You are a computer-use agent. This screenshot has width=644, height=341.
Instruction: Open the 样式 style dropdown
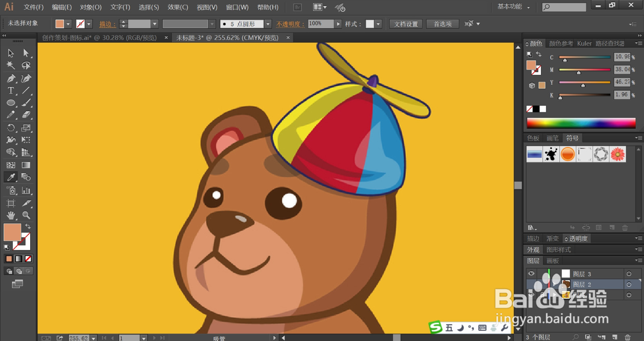[378, 24]
